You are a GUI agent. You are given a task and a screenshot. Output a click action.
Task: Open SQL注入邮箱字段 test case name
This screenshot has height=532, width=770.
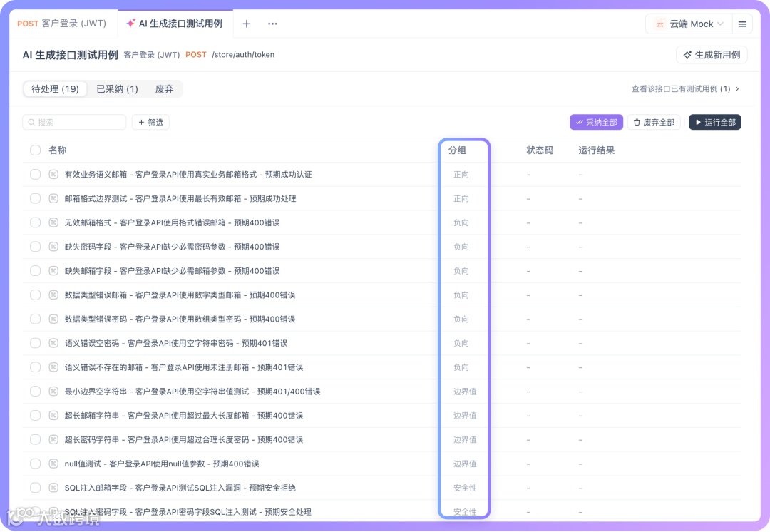180,488
